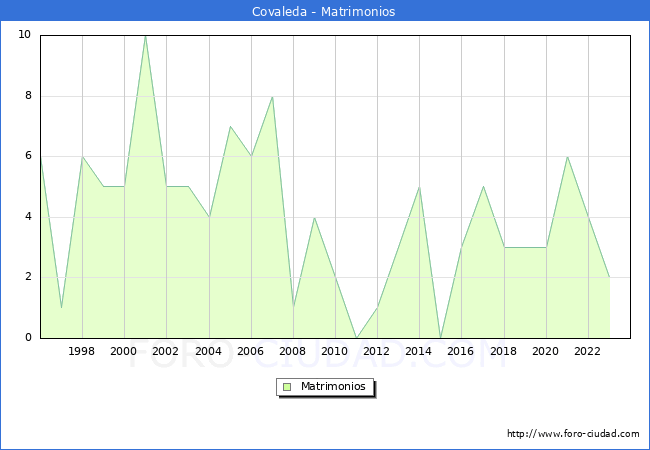Click the y-axis label 8
650x450 pixels.
coord(28,96)
